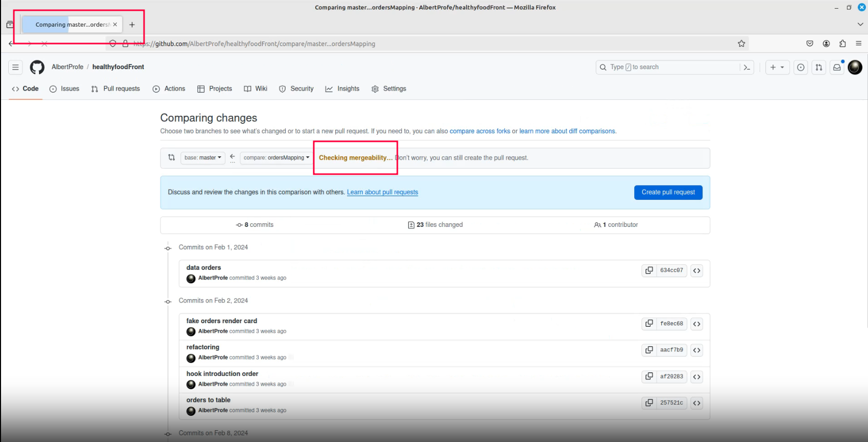Click the Create pull request button

pyautogui.click(x=668, y=192)
